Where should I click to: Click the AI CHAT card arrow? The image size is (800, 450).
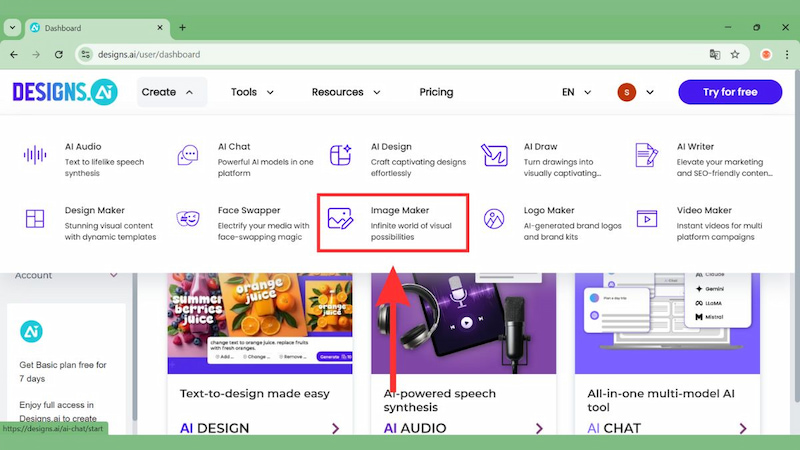click(743, 428)
